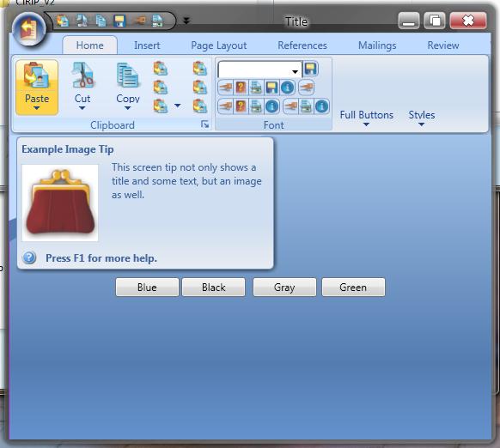Viewport: 500px width, 448px height.
Task: Click print icon in Font middle row
Action: tap(256, 88)
